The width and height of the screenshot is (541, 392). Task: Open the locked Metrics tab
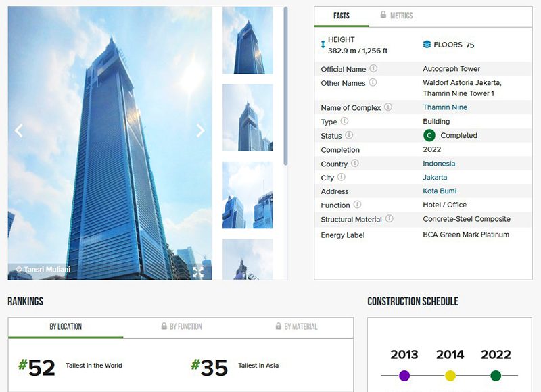click(396, 16)
